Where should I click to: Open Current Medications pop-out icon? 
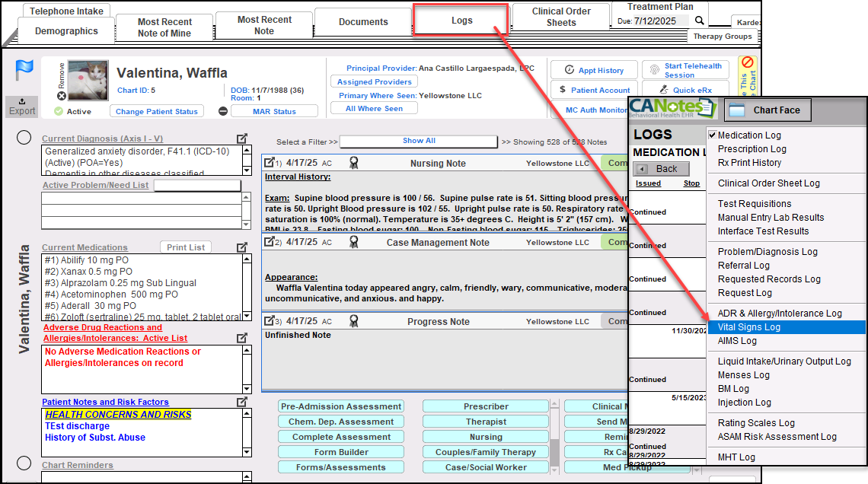[242, 247]
